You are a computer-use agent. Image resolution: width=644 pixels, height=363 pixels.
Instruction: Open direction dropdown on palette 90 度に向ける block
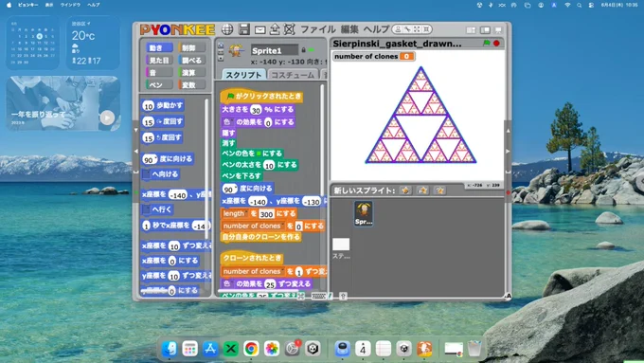pos(155,158)
